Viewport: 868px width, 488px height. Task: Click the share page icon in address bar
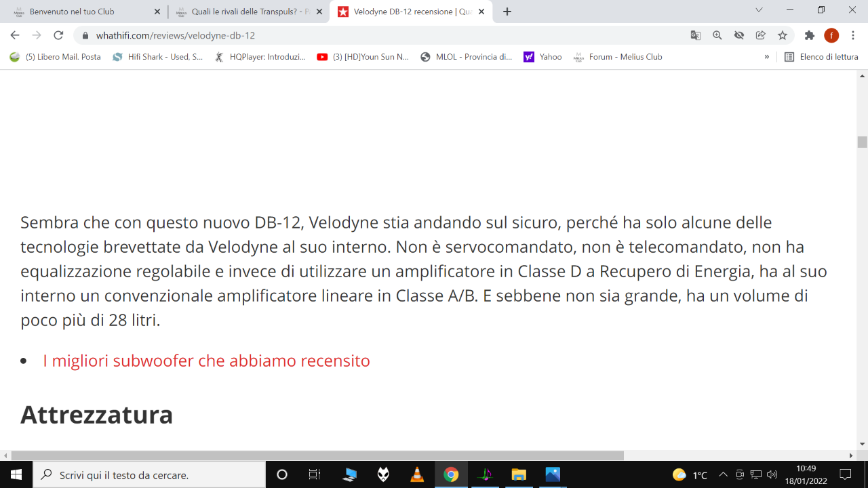[x=761, y=35]
